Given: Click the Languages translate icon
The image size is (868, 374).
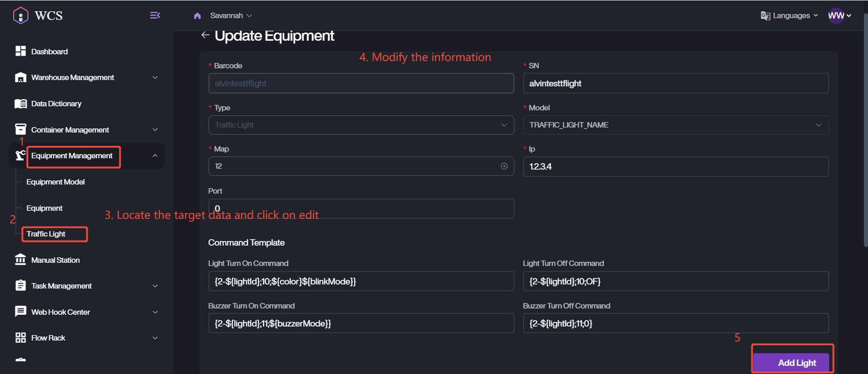Looking at the screenshot, I should click(x=765, y=16).
